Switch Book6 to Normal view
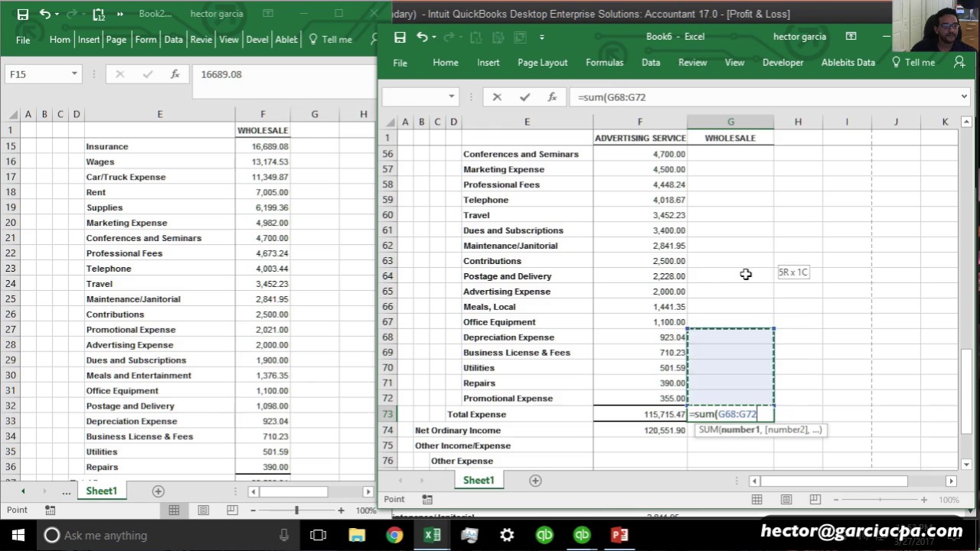 756,500
